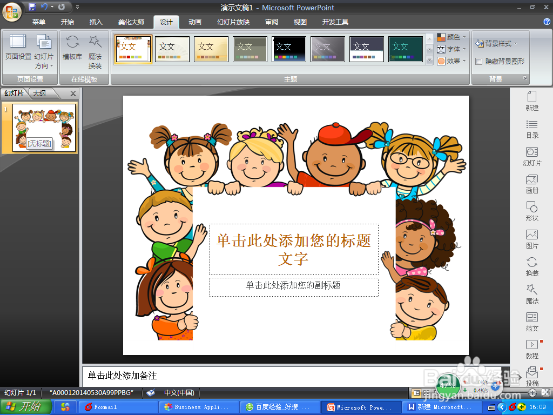Screen dimensions: 553x415
Task: Switch to 百度经验 browser taskbar button
Action: click(x=279, y=407)
